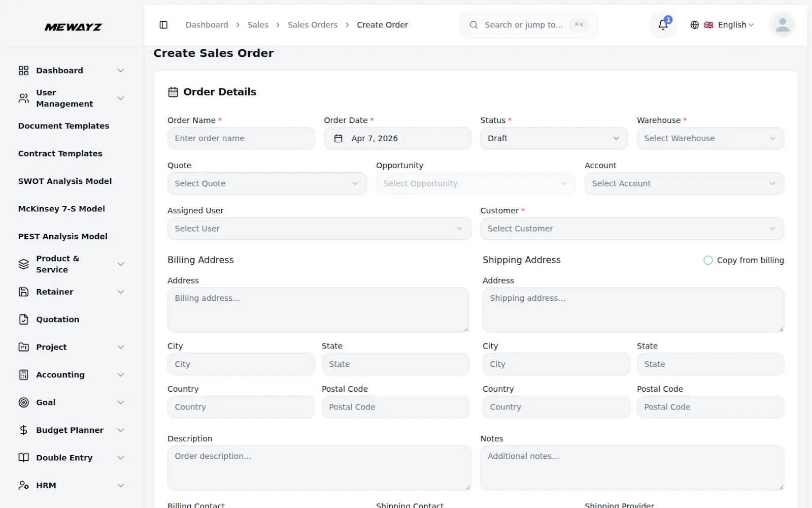Expand the HRM sidebar chevron

click(x=121, y=485)
